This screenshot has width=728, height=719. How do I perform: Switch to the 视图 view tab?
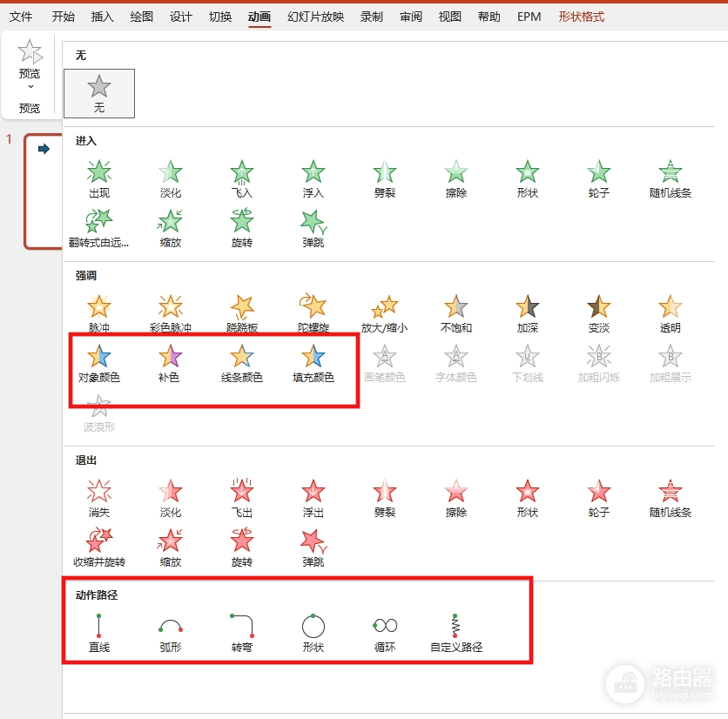[450, 17]
